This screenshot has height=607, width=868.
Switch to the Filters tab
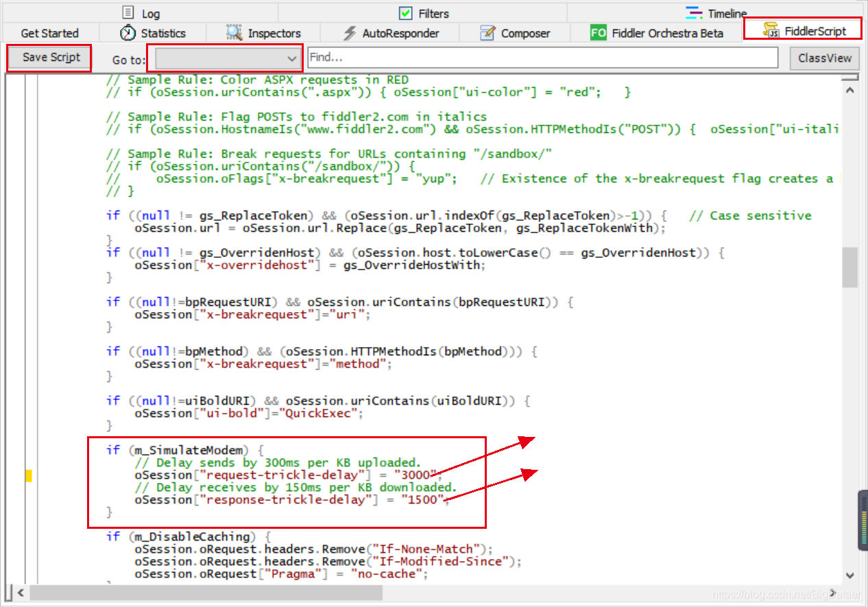(423, 13)
